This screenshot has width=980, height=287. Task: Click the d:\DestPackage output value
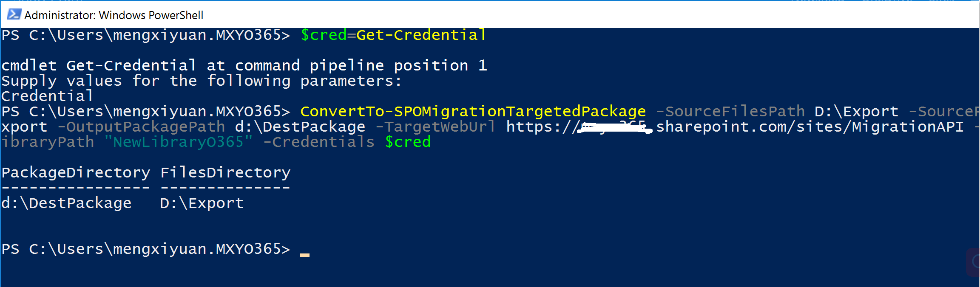pos(66,203)
